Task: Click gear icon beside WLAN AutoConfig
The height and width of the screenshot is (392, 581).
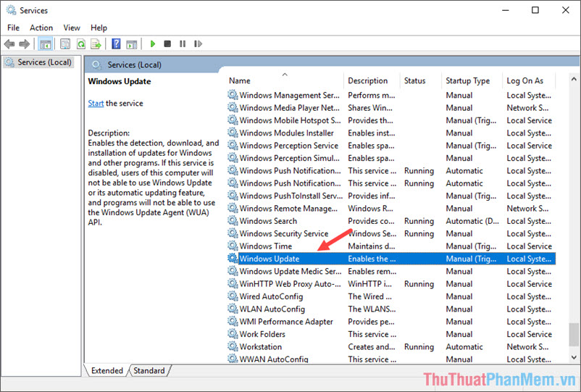Action: coord(233,309)
